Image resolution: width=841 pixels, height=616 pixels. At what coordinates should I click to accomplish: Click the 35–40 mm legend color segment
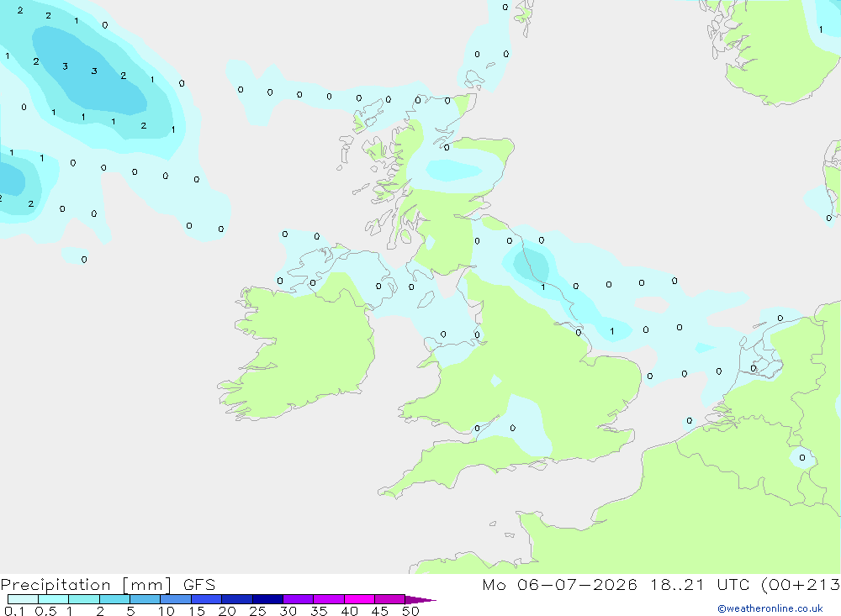click(x=329, y=599)
